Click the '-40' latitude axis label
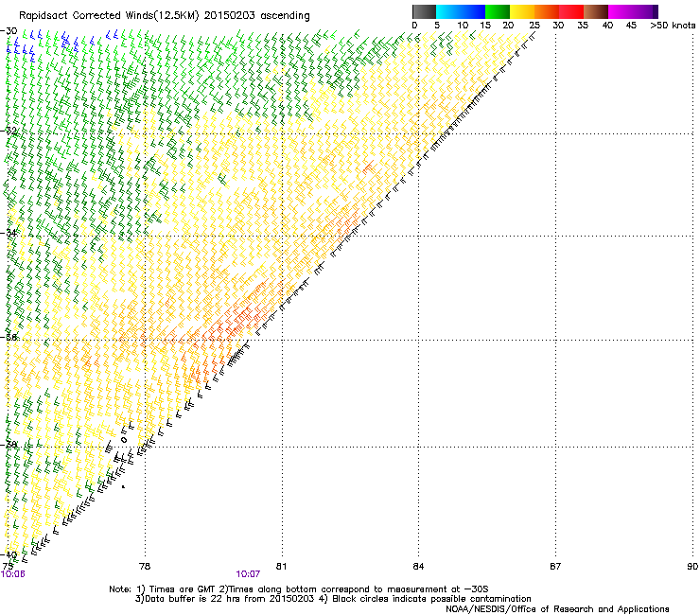This screenshot has height=615, width=700. [x=9, y=555]
